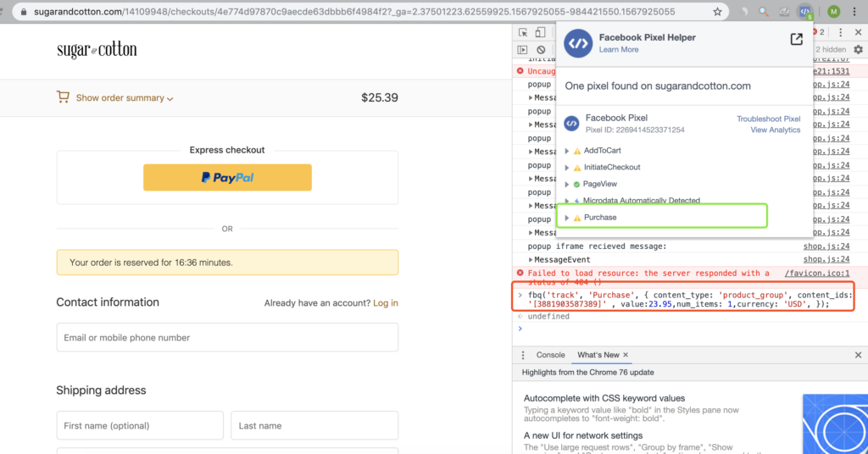
Task: Close the What's New tab
Action: pos(626,355)
